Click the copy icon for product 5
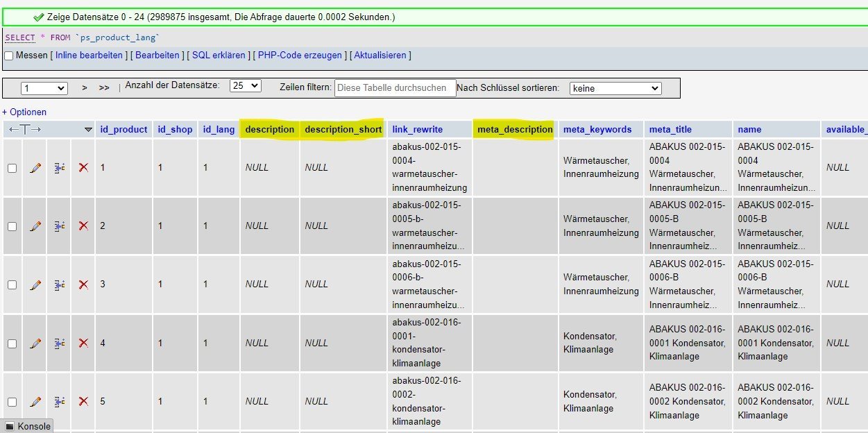The height and width of the screenshot is (433, 868). click(60, 402)
